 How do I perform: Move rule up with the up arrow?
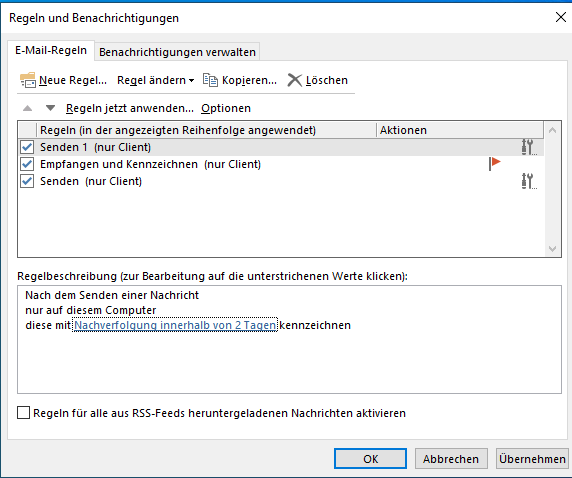[x=27, y=108]
